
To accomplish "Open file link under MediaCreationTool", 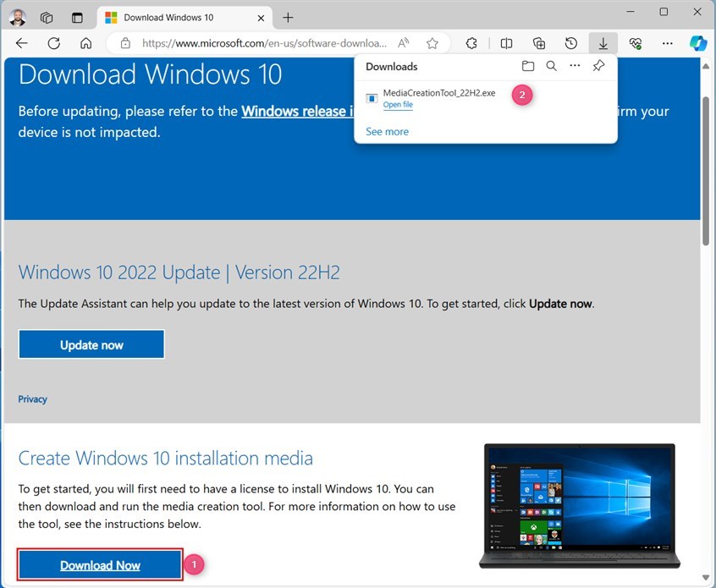I will tap(398, 105).
